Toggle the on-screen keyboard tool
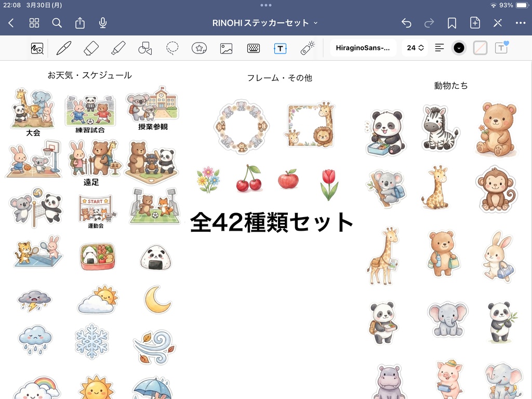The image size is (532, 399). (x=252, y=48)
